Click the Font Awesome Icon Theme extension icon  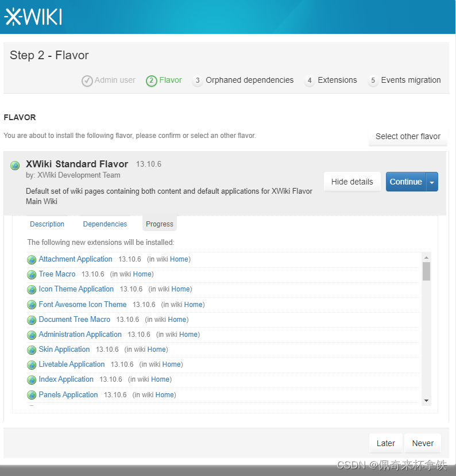[32, 305]
